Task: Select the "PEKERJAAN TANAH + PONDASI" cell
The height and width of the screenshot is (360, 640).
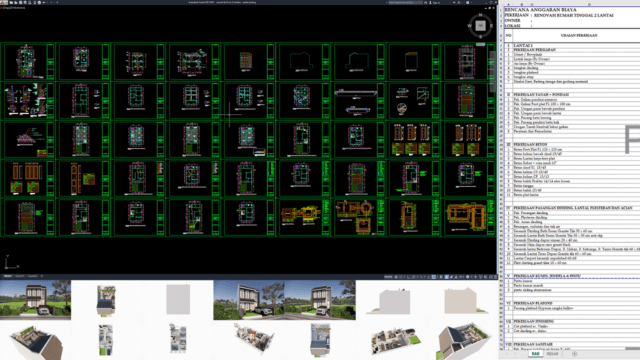Action: pos(540,95)
